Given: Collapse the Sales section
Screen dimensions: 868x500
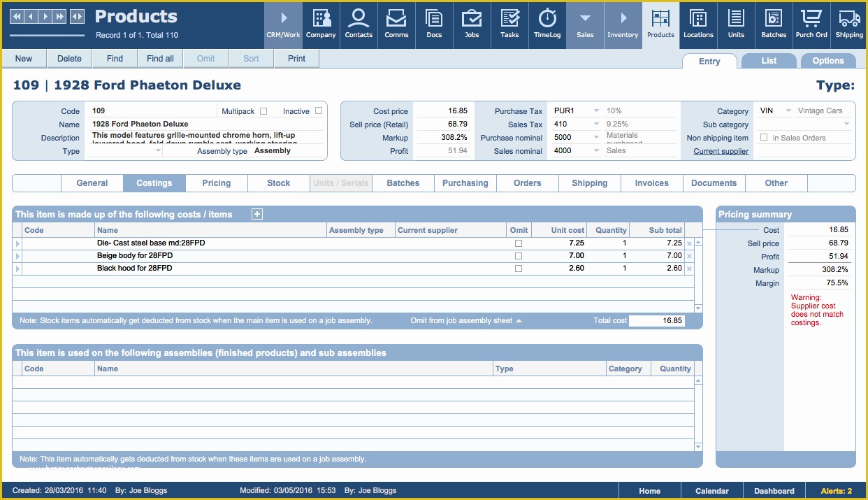Looking at the screenshot, I should point(585,24).
